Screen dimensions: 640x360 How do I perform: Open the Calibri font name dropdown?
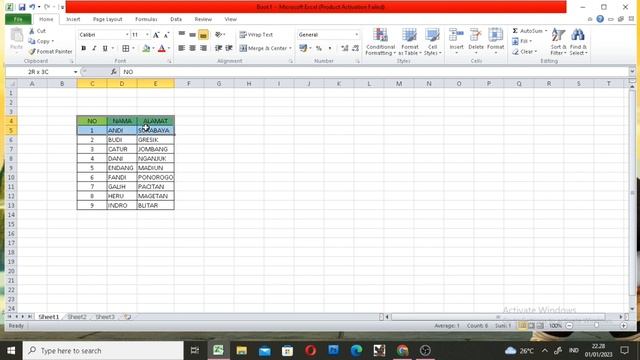[127, 35]
